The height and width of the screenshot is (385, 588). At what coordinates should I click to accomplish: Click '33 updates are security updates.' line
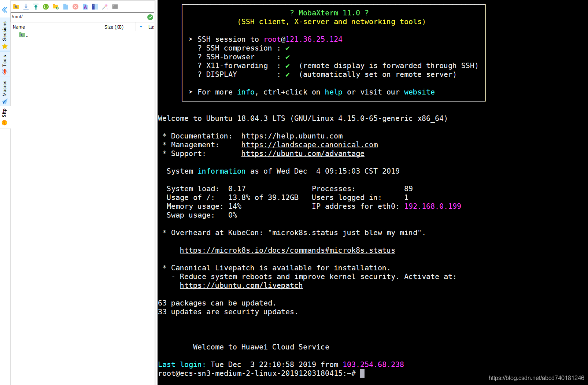point(228,312)
